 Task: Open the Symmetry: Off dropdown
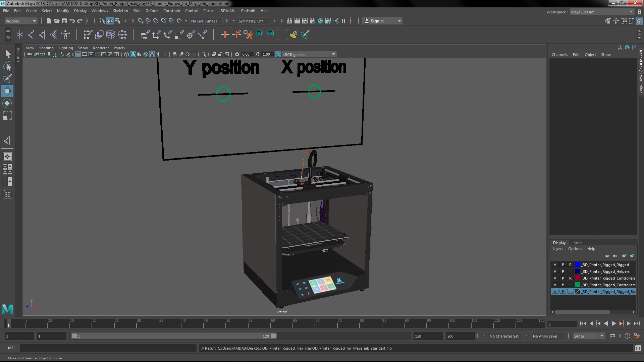[253, 21]
